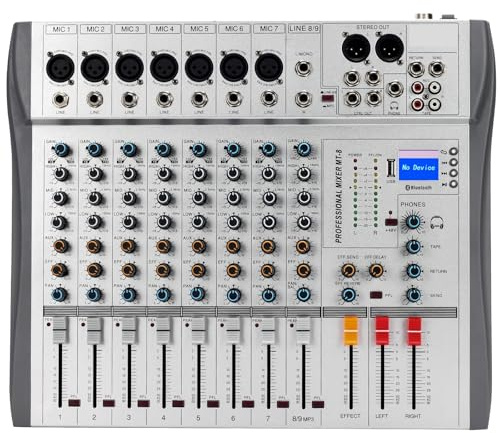Click the 'PROFESSIONAL MIXER MT-8' vertical text

point(338,196)
